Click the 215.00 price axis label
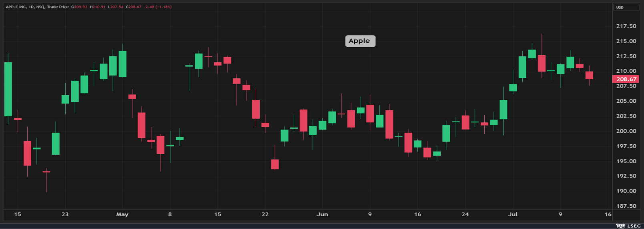Viewport: 644px width, 229px height. point(626,41)
